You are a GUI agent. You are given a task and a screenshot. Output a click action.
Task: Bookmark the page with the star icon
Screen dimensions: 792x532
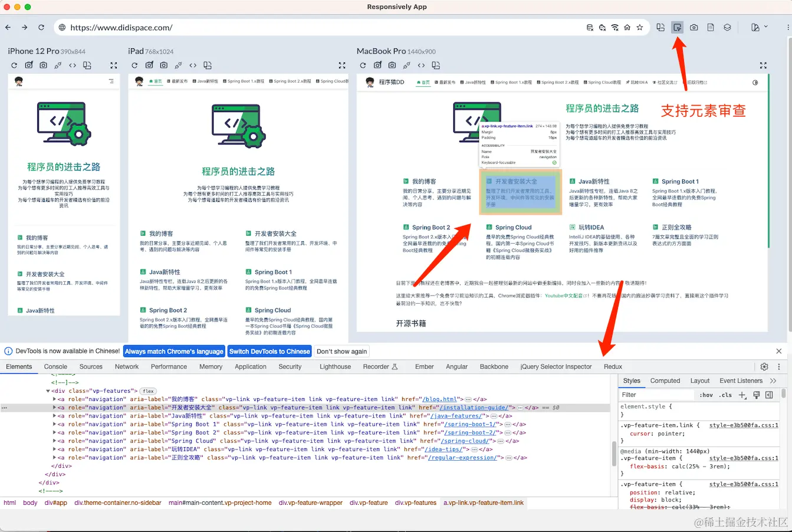(640, 27)
